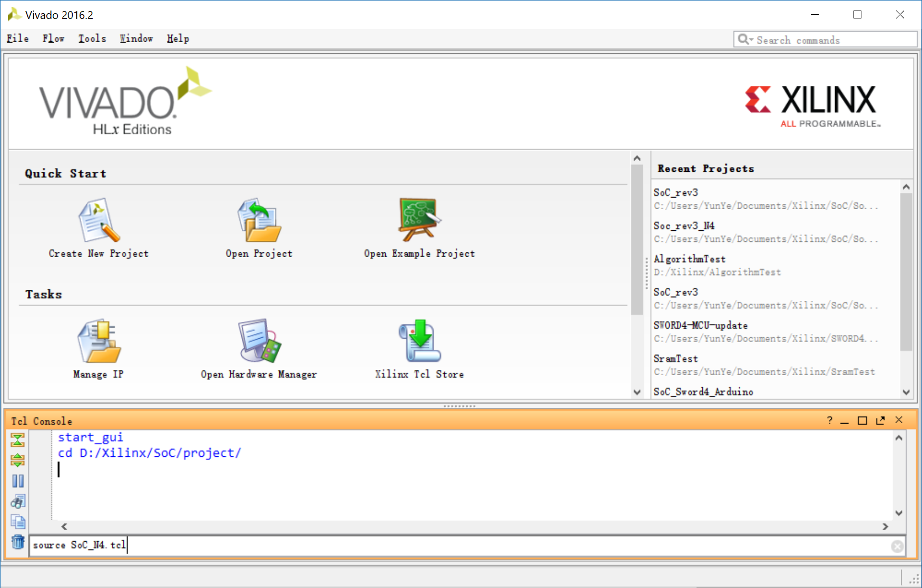Open recent project SWORD4-MCU-update
Image resolution: width=922 pixels, height=588 pixels.
tap(701, 325)
